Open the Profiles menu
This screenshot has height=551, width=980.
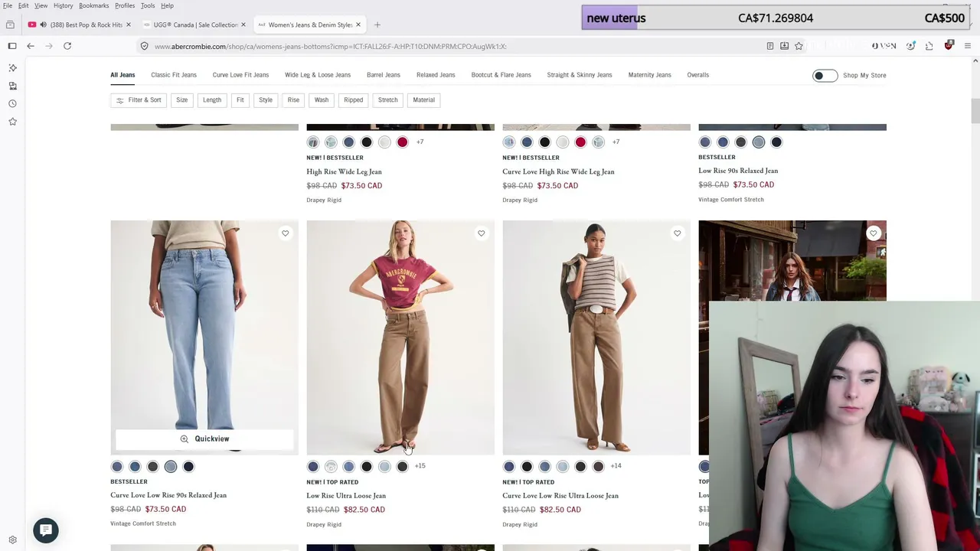point(125,5)
